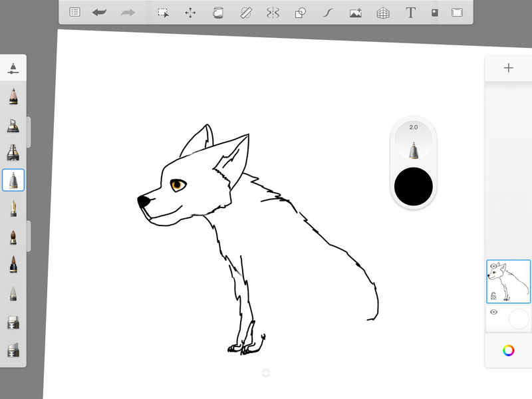532x399 pixels.
Task: Select the Transform tool
Action: (190, 12)
